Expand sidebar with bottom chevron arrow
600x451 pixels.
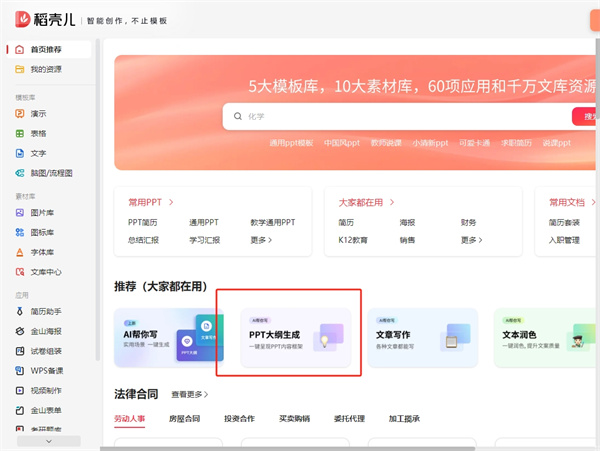tap(49, 441)
